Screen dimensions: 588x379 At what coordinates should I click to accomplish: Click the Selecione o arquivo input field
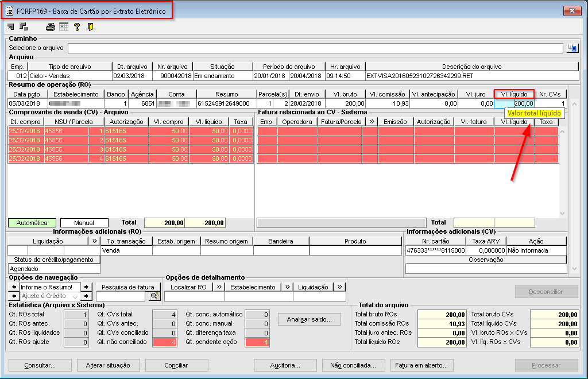tap(315, 48)
